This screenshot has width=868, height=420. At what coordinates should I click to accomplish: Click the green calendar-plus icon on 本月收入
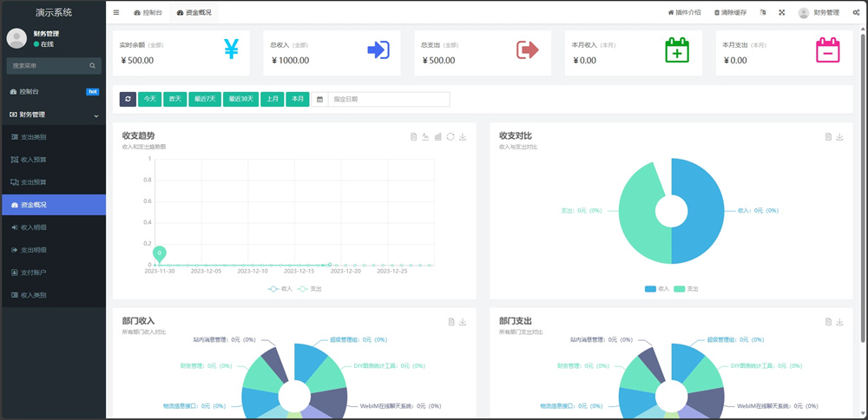677,49
